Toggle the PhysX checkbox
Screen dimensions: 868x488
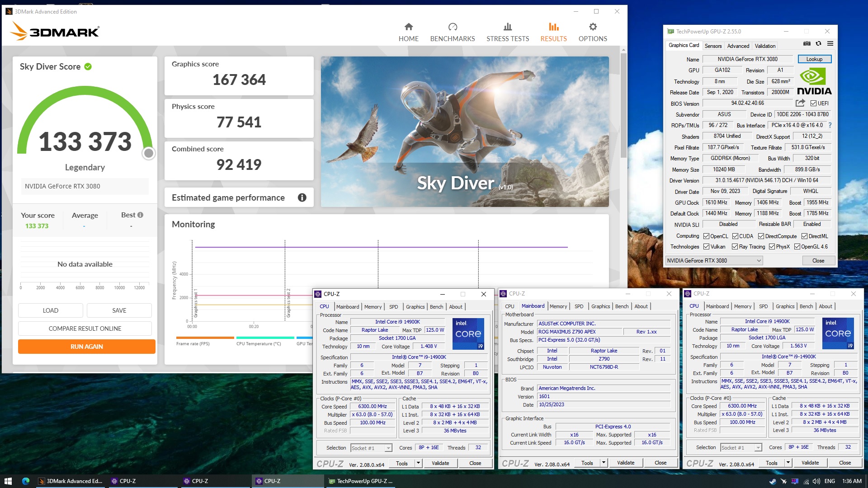point(772,247)
